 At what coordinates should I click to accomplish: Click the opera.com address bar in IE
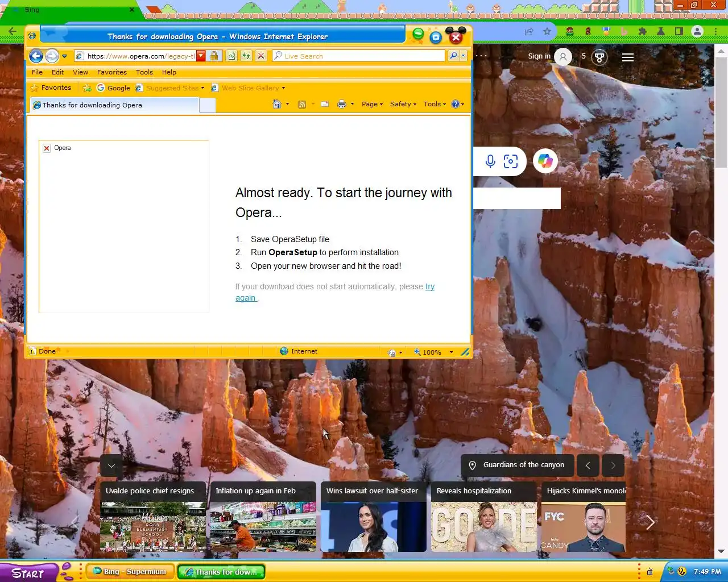click(135, 56)
